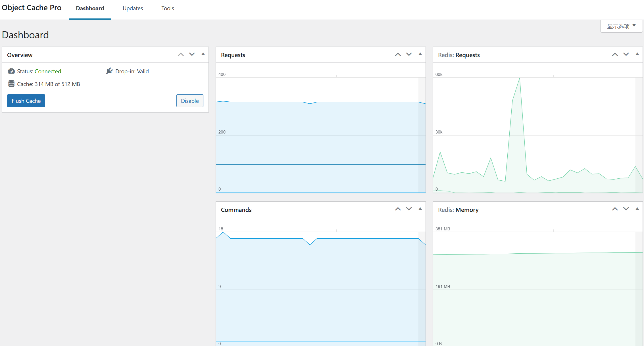The image size is (644, 346).
Task: Move Commands panel down arrow
Action: pyautogui.click(x=409, y=209)
